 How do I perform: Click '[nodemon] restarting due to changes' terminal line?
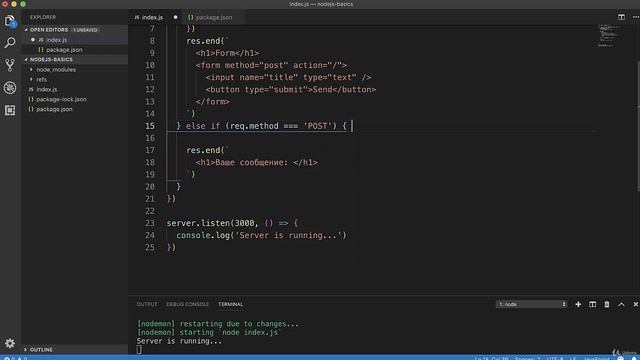pos(218,324)
